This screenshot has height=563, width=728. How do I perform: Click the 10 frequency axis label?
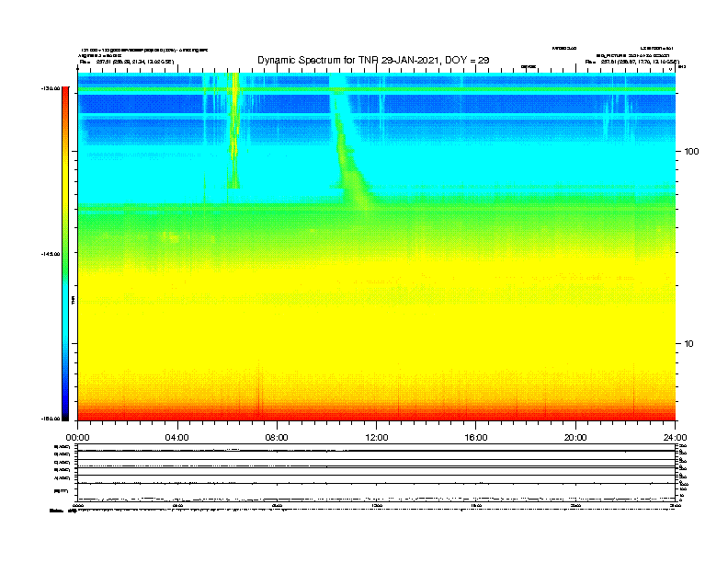tap(688, 344)
